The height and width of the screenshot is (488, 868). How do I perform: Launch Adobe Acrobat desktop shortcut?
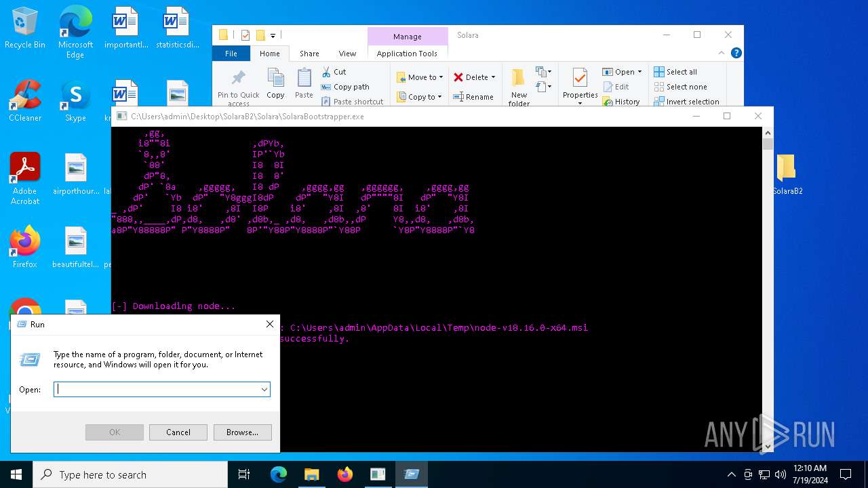(x=25, y=179)
